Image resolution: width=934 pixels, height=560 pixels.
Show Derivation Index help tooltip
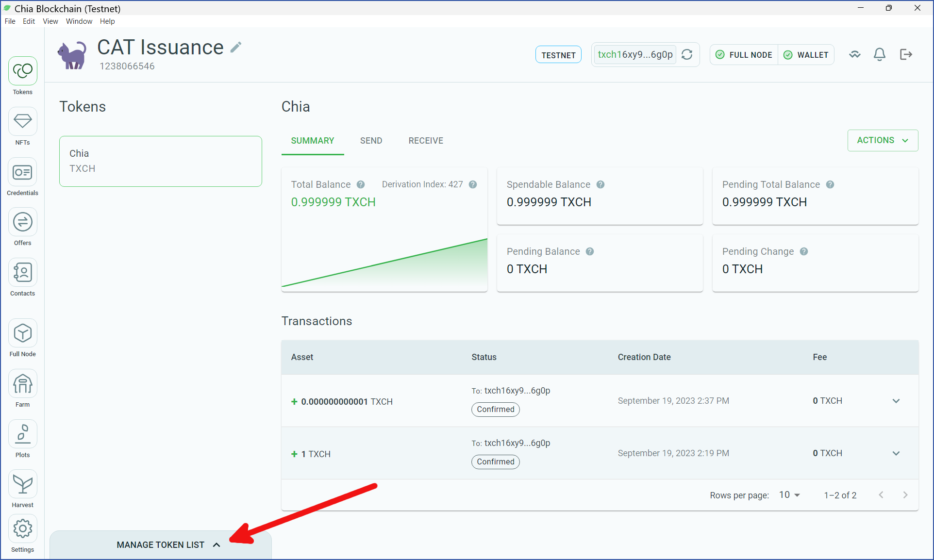pyautogui.click(x=473, y=184)
